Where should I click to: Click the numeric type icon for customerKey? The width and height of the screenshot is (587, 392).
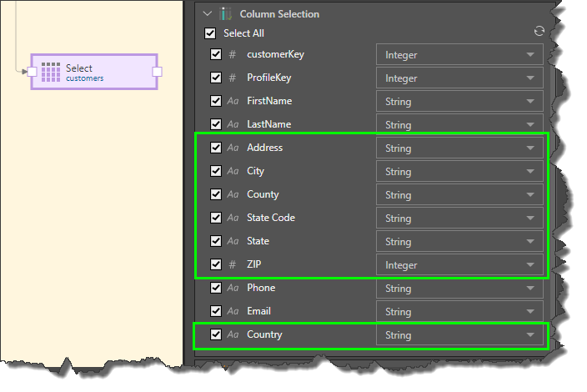[x=233, y=54]
